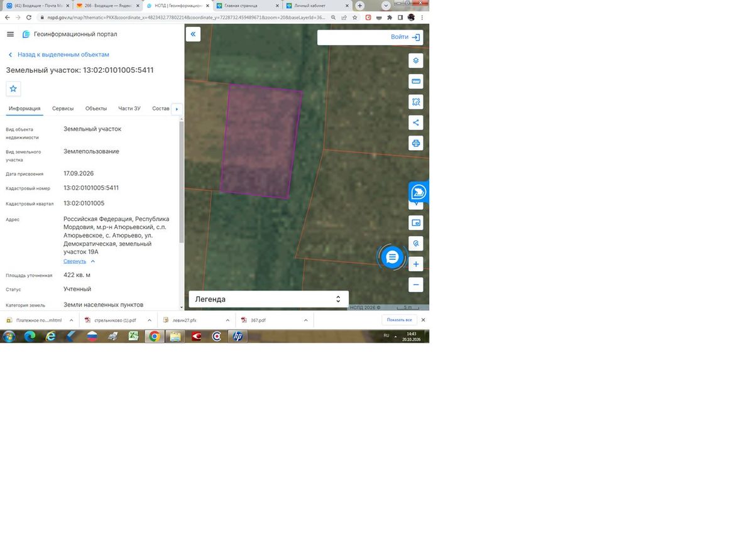Switch to the Объекты tab
Image resolution: width=754 pixels, height=560 pixels.
pyautogui.click(x=96, y=109)
